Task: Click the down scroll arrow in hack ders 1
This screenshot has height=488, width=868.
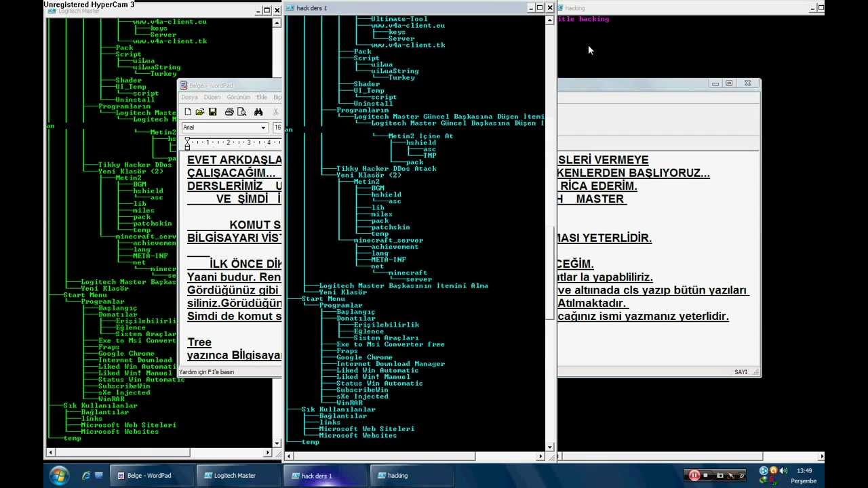Action: click(550, 447)
